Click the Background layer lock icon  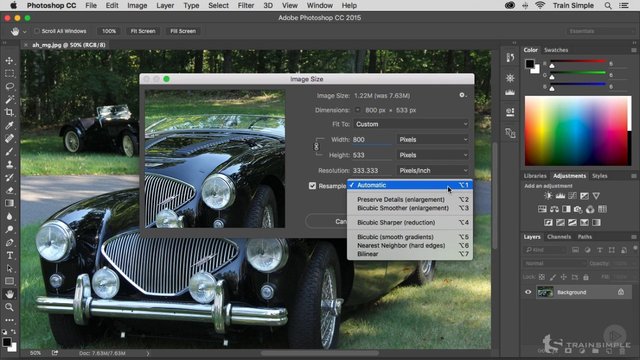621,292
